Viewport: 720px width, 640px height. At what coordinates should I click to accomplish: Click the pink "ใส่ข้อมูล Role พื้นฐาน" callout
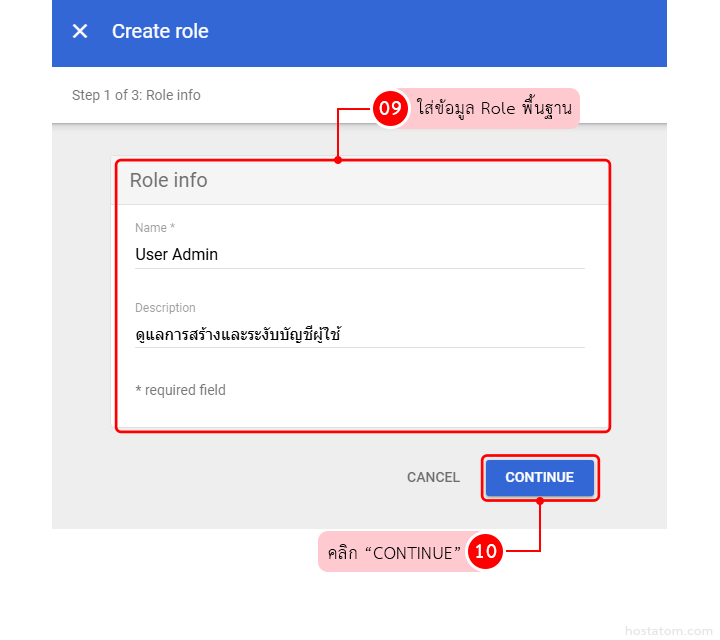(494, 109)
